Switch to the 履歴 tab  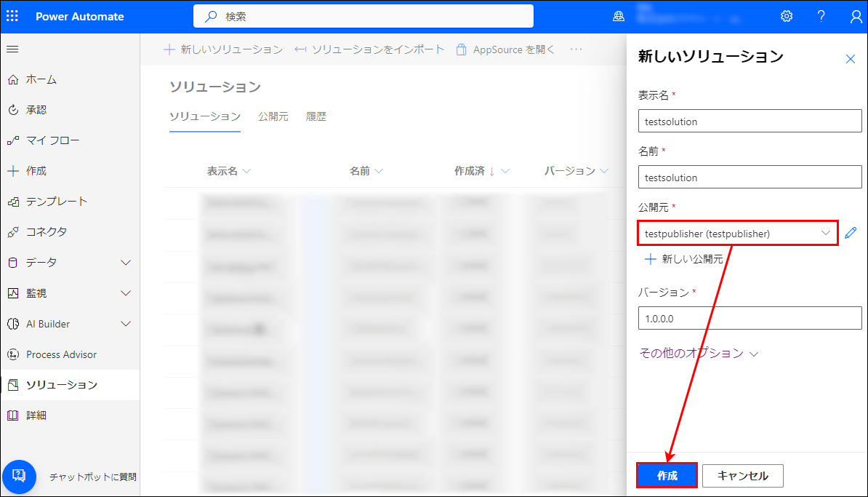(x=316, y=117)
